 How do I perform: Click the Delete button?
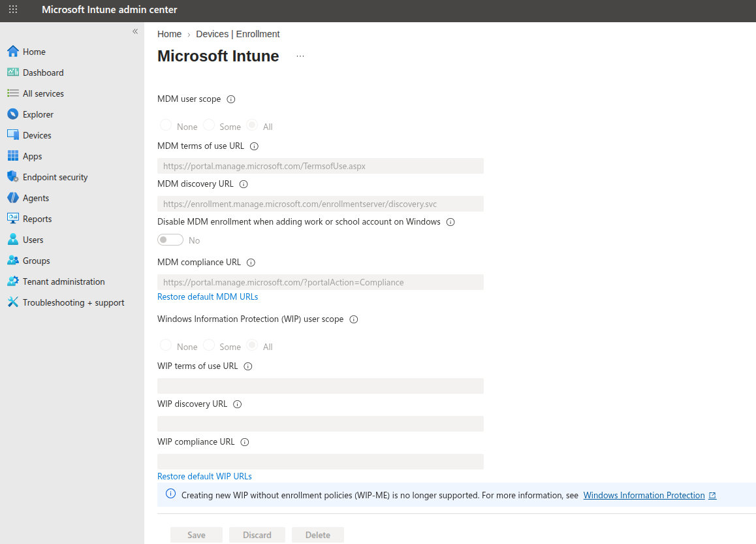point(318,535)
